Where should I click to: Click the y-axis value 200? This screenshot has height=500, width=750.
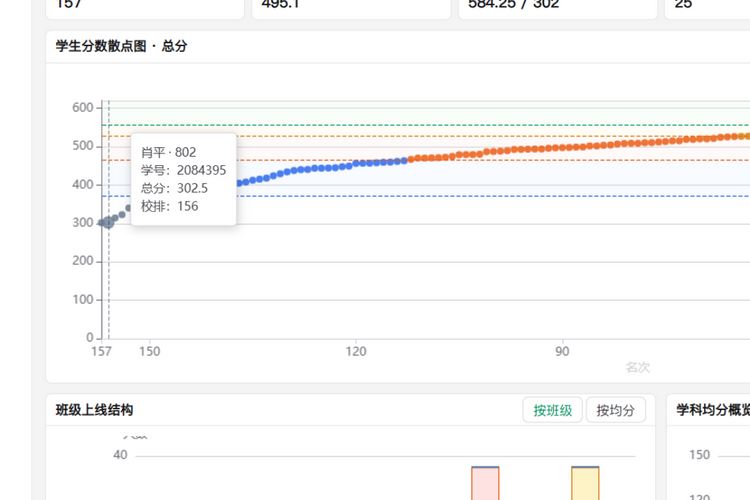click(83, 261)
